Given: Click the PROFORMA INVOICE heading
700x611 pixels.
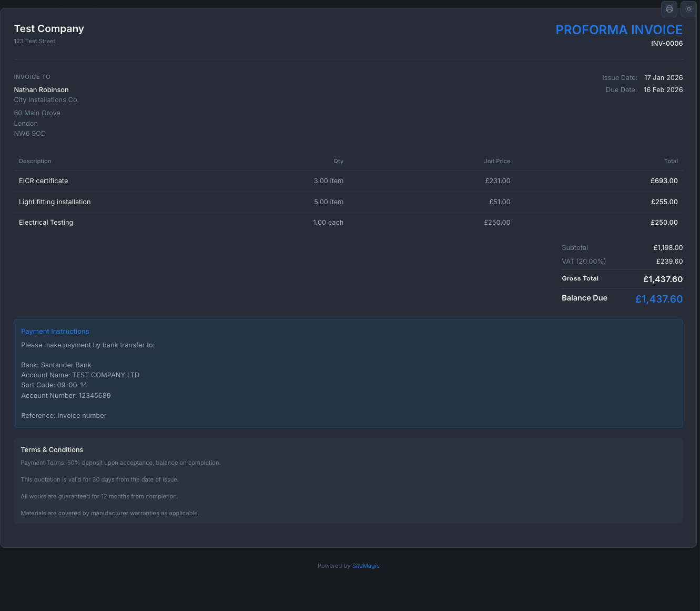Looking at the screenshot, I should click(x=619, y=29).
